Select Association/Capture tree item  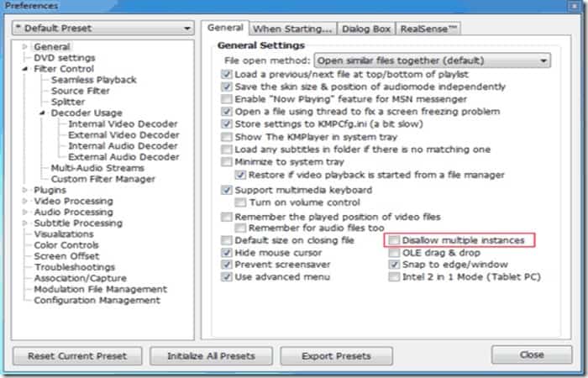coord(81,278)
